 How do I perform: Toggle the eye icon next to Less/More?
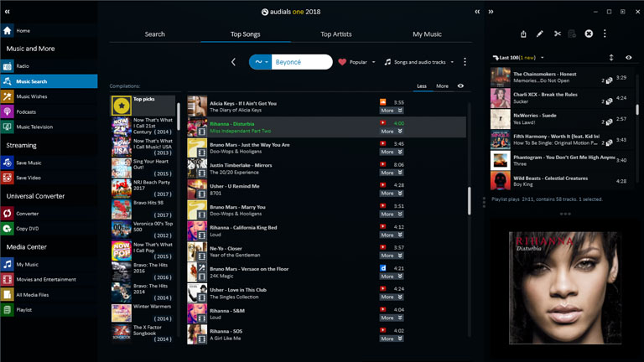pos(460,85)
